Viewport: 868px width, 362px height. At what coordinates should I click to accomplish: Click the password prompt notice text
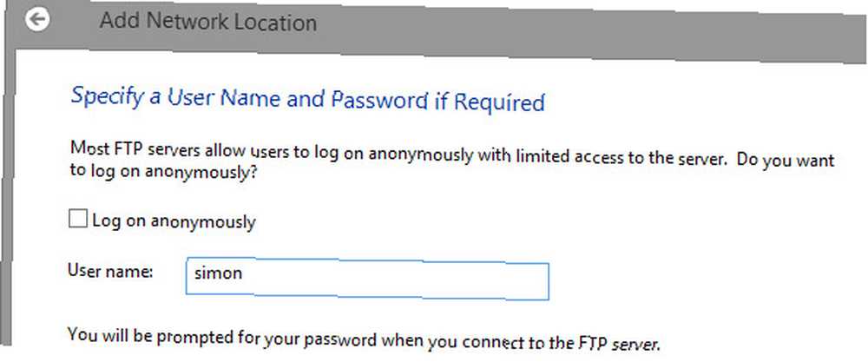coord(363,339)
